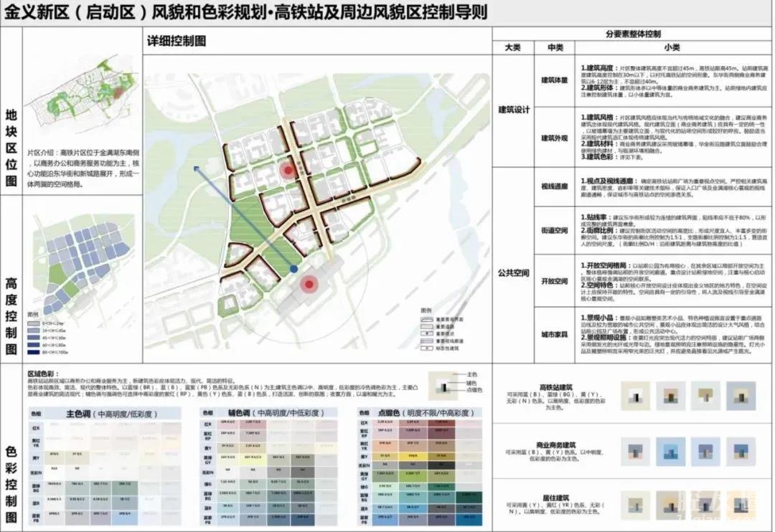
Task: Select the blue viewpoint dot on the view corridor
Action: 294,269
